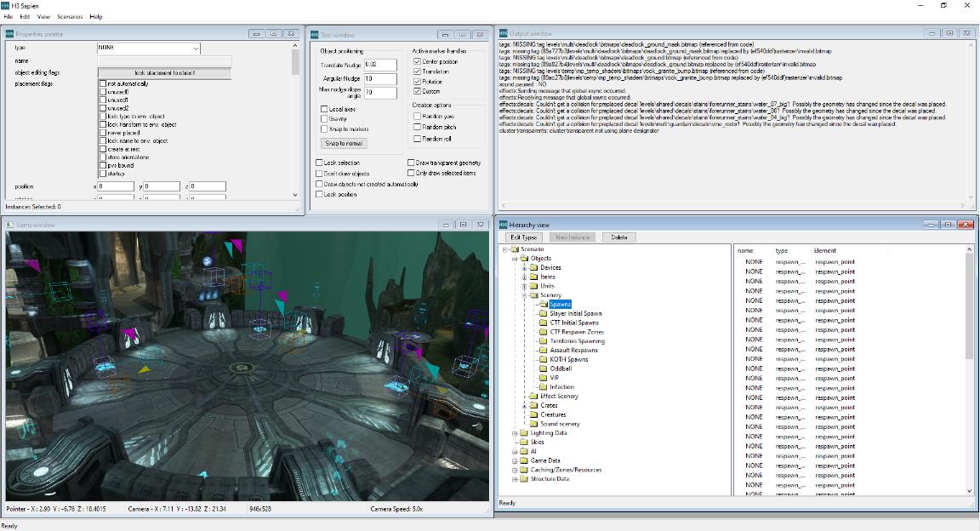Open the Edit menu
The width and height of the screenshot is (980, 531).
coord(25,17)
